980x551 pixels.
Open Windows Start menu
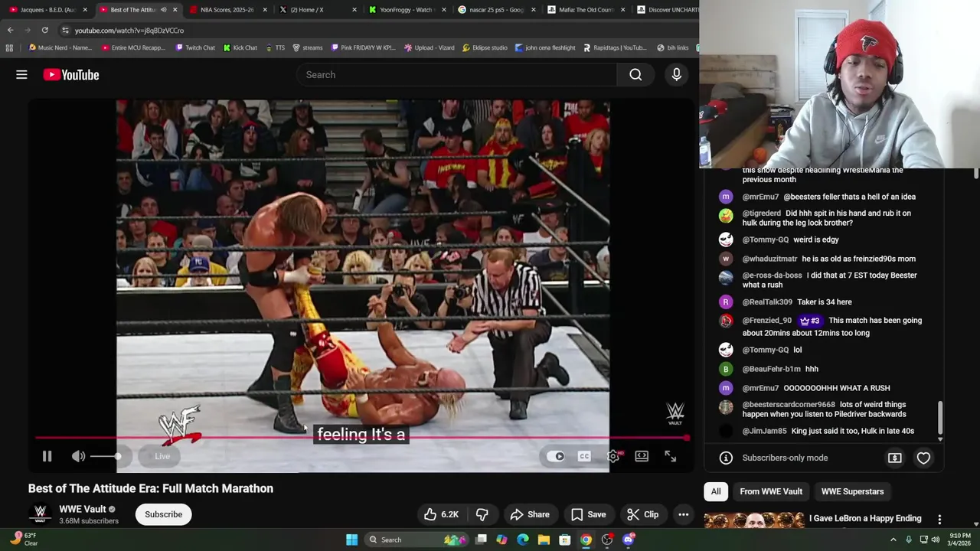click(351, 540)
